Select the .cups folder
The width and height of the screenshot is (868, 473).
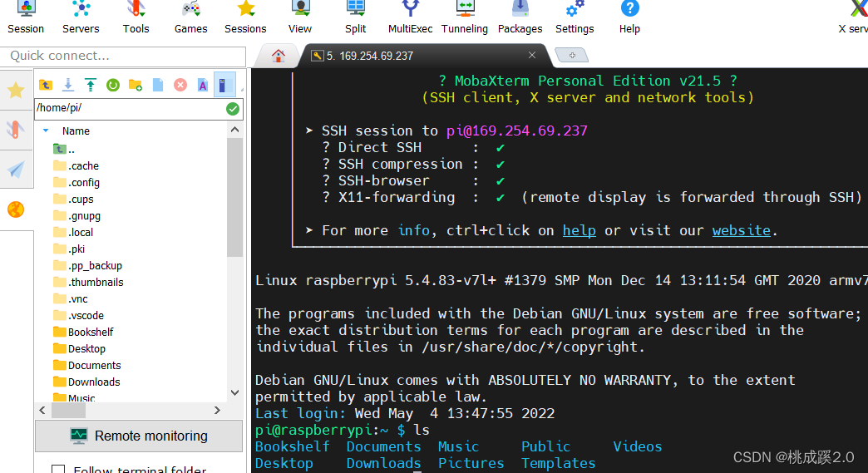pyautogui.click(x=74, y=200)
